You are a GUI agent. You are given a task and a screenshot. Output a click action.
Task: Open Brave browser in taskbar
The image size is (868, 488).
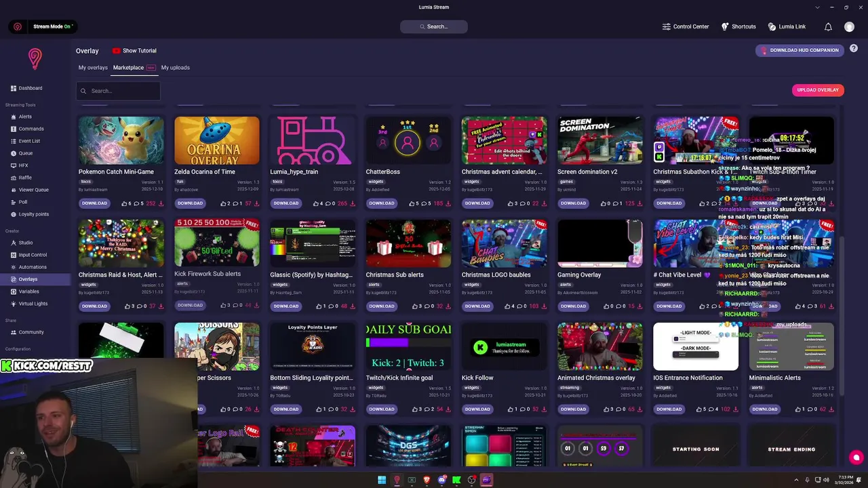[x=427, y=480]
